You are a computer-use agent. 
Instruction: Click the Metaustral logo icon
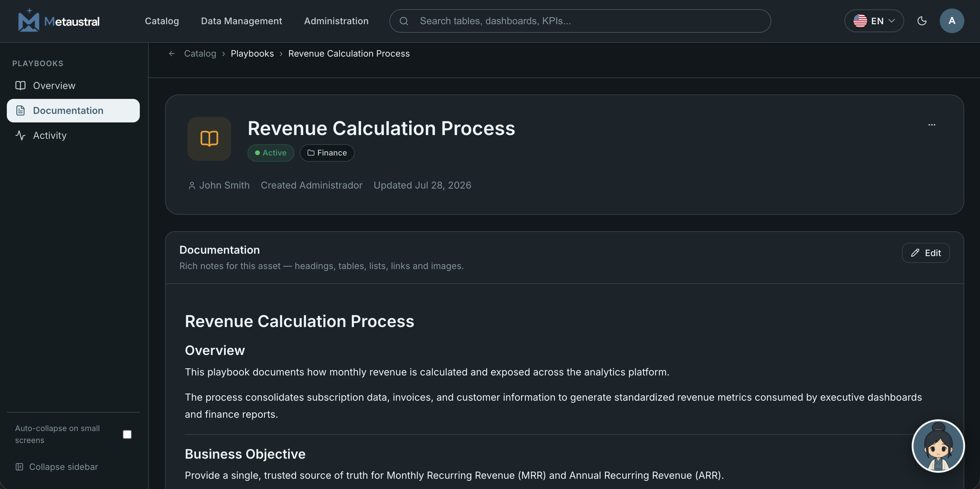click(x=29, y=20)
